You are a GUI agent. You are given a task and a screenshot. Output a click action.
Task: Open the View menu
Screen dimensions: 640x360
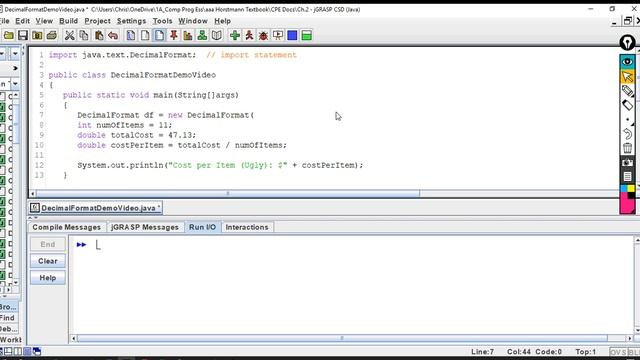pos(44,21)
